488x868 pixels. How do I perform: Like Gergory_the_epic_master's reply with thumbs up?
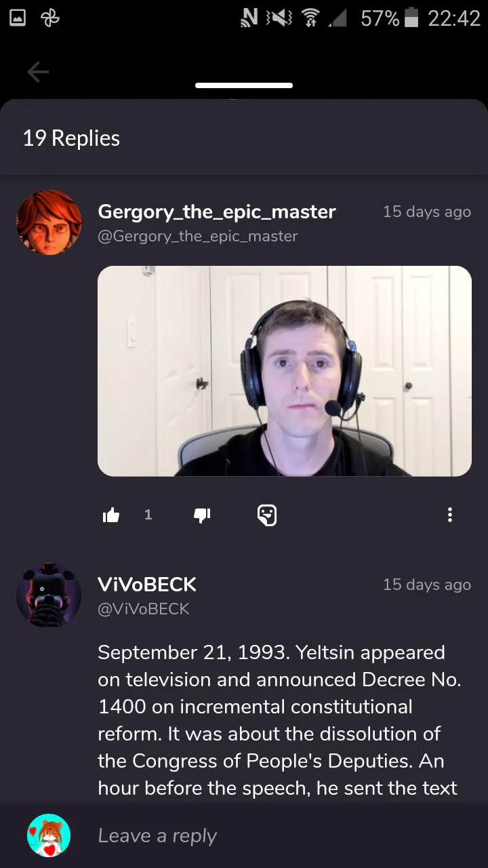pyautogui.click(x=111, y=516)
